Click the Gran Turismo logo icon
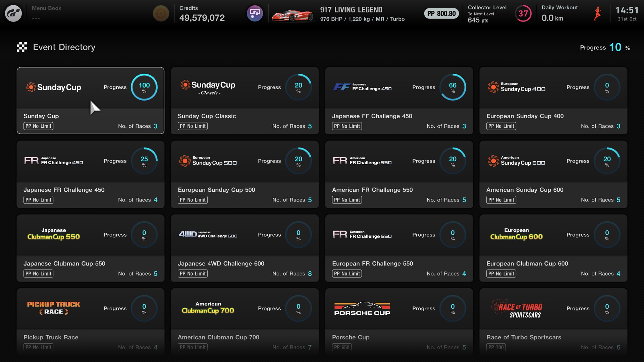 tap(13, 13)
